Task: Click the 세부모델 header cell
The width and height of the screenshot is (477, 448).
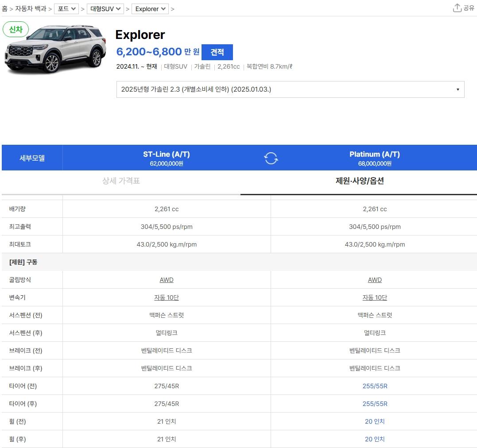Action: (32, 158)
